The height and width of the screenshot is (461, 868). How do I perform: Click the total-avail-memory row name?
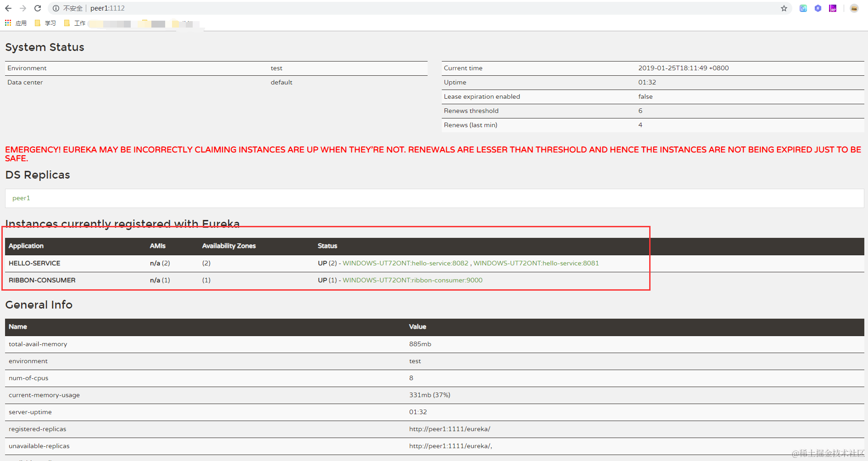coord(38,344)
